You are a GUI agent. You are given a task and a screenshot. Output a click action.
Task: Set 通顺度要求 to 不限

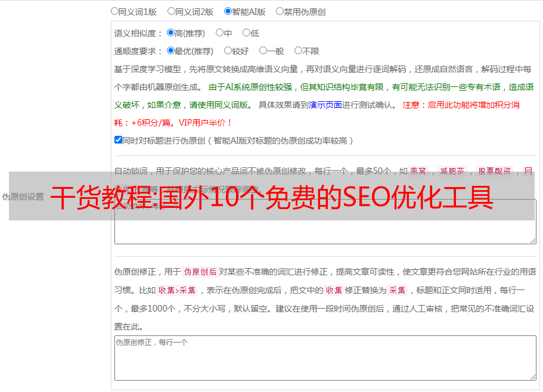298,51
